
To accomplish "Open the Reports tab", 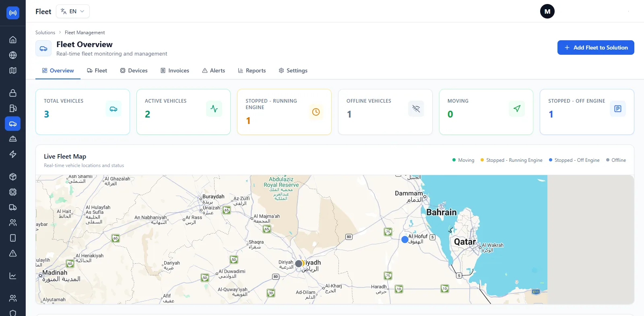I will click(252, 70).
